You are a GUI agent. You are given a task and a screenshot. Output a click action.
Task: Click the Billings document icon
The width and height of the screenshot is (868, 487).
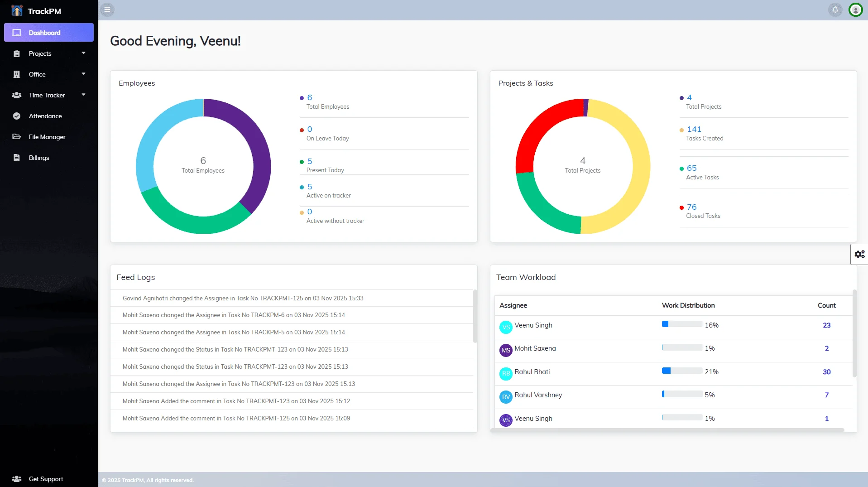pos(17,158)
